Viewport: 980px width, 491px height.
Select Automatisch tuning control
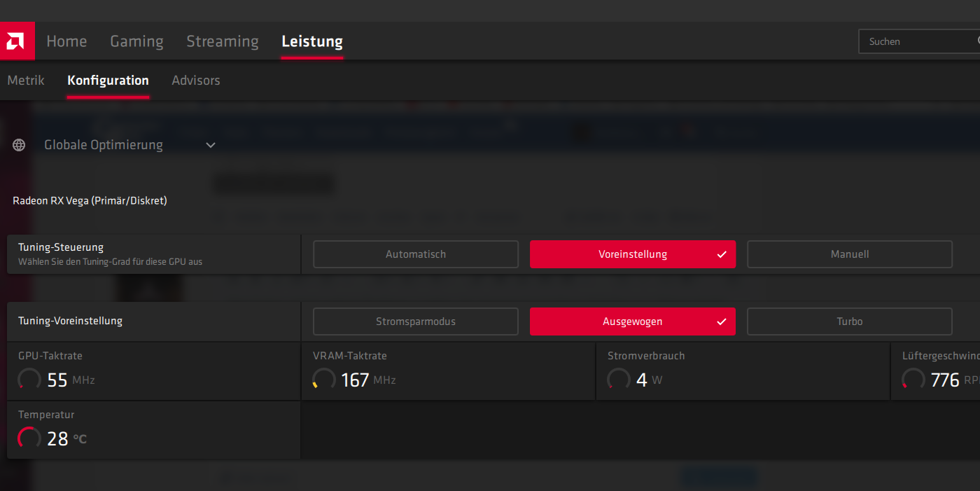[x=416, y=254]
